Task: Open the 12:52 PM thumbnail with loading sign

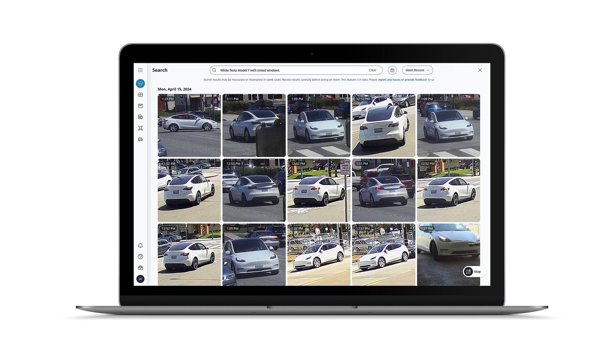Action: pyautogui.click(x=319, y=190)
